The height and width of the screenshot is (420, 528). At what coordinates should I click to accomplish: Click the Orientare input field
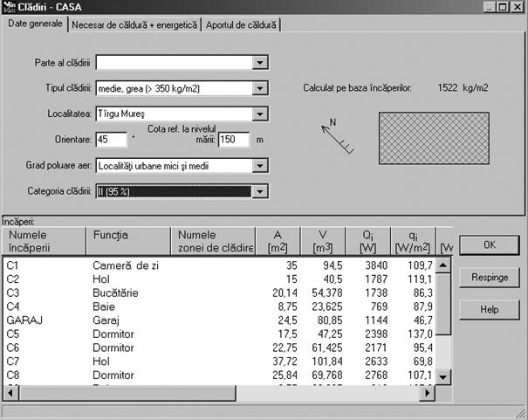112,139
